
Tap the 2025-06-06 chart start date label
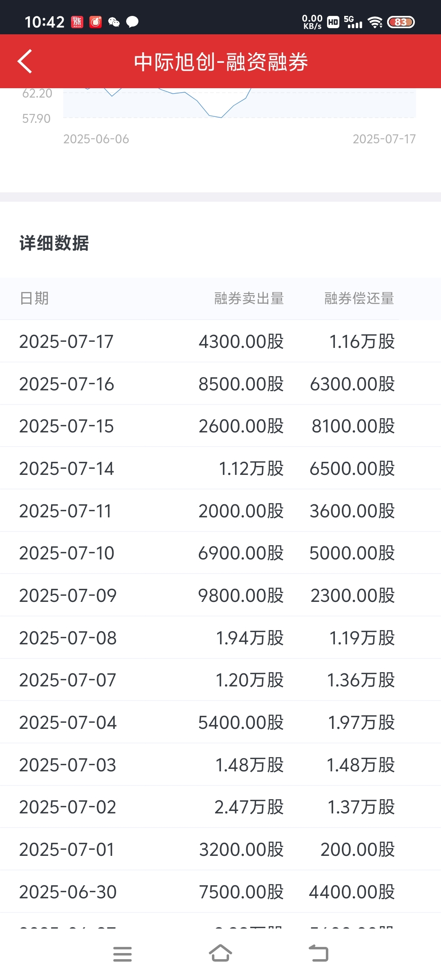96,139
